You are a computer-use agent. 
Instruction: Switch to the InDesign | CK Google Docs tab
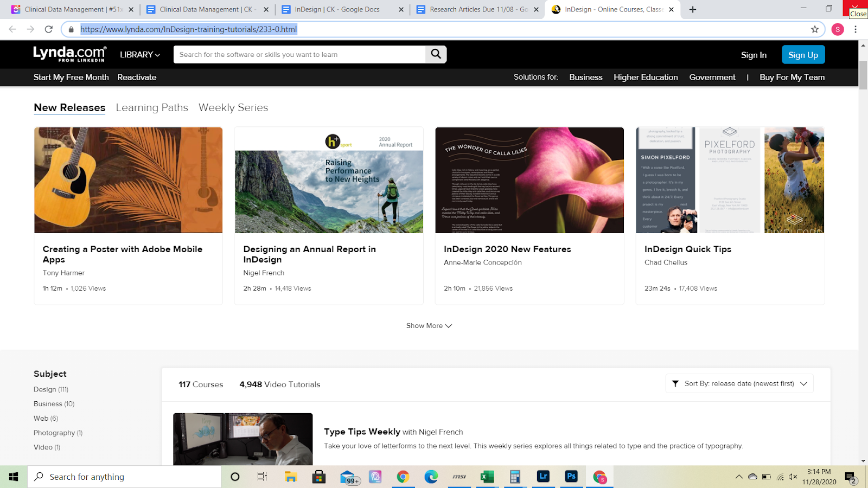pyautogui.click(x=343, y=9)
